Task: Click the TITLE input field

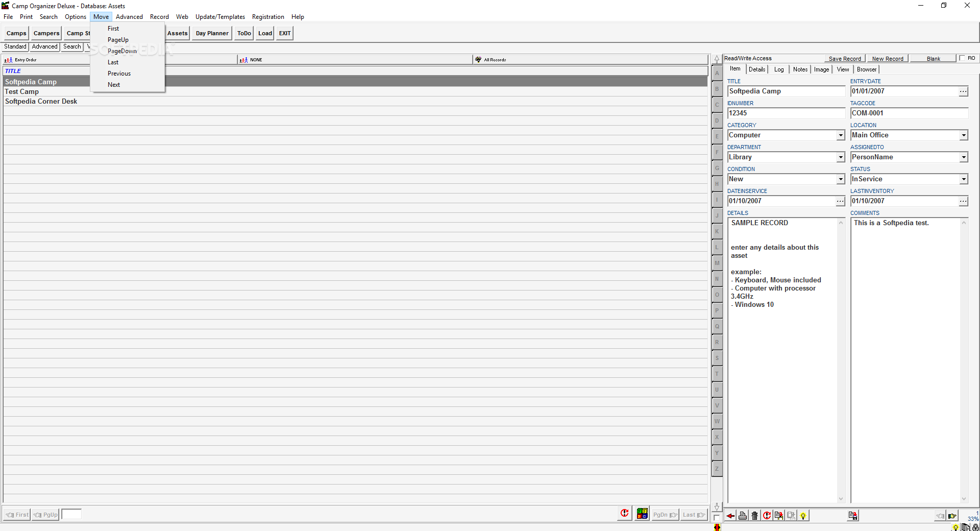Action: point(786,91)
